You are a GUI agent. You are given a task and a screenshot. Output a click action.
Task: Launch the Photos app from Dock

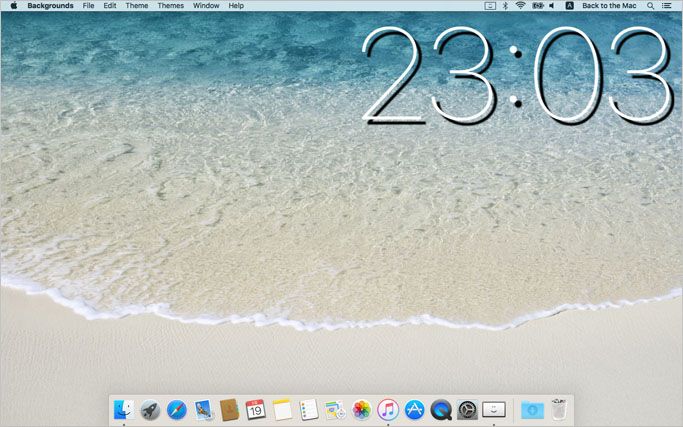(362, 410)
